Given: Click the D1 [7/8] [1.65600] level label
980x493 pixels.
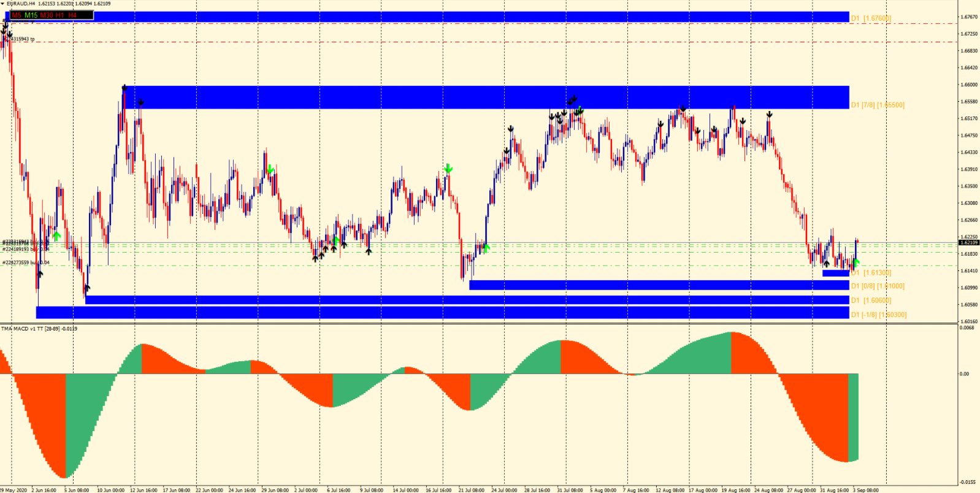Looking at the screenshot, I should point(877,105).
